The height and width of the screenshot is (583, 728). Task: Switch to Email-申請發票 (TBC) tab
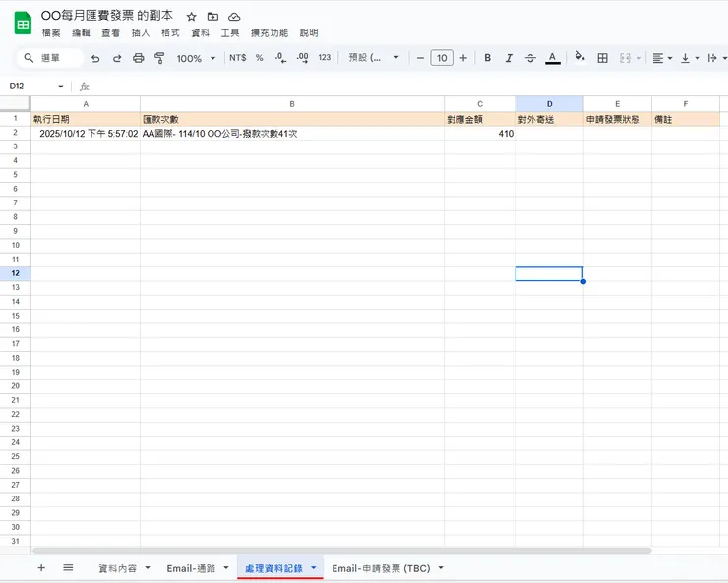coord(381,568)
